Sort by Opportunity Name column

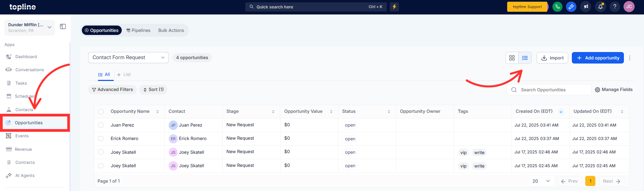(x=158, y=112)
